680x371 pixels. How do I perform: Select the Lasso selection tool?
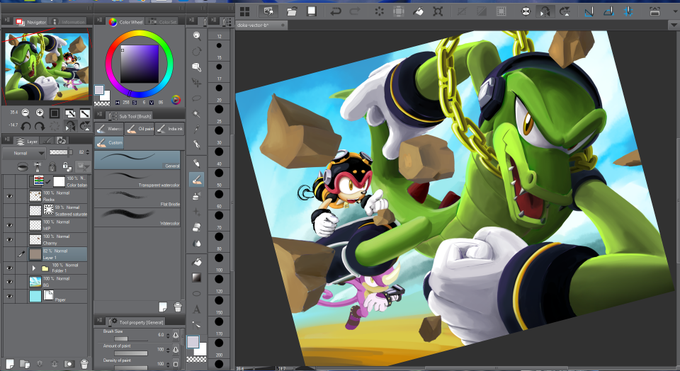point(197,98)
